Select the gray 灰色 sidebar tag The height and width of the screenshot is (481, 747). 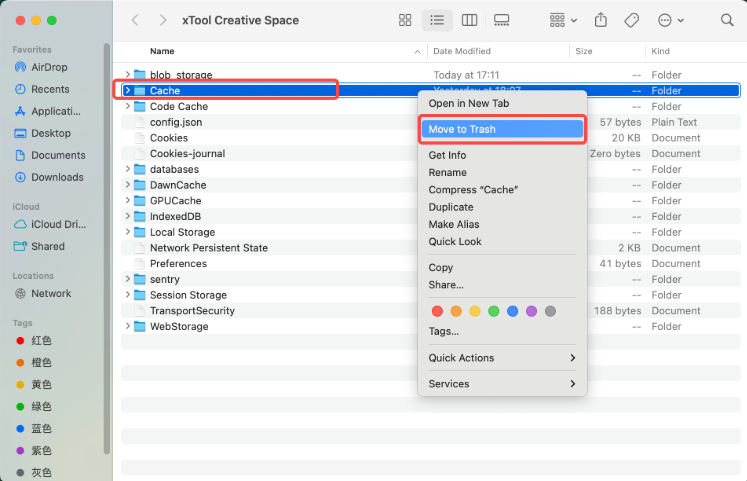coord(33,471)
